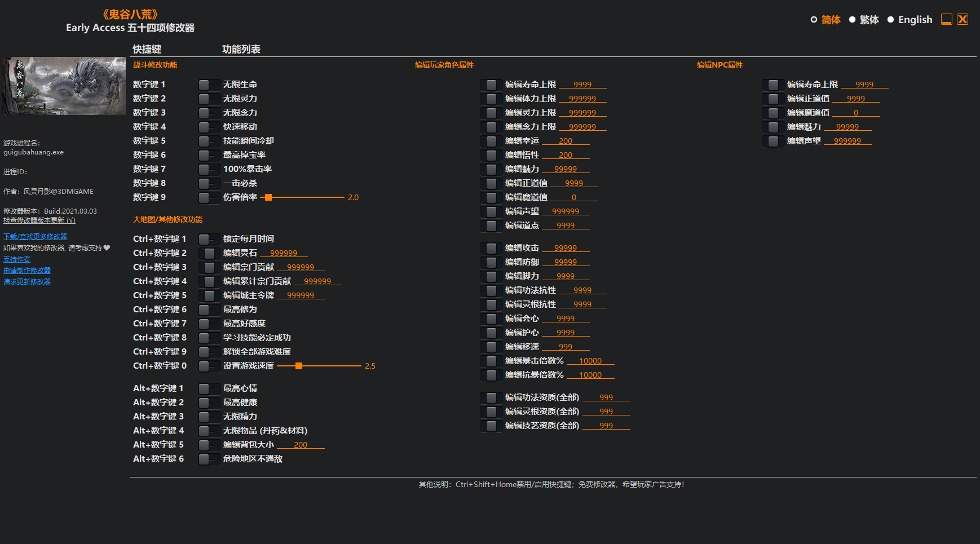The height and width of the screenshot is (544, 980).
Task: Apply 编辑道点 value button
Action: 491,225
